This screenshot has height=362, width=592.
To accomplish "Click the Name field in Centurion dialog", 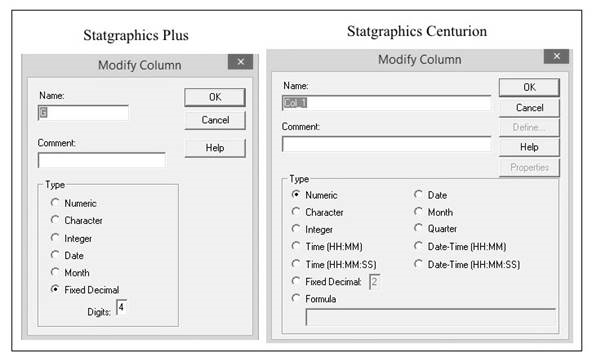I will (x=387, y=103).
